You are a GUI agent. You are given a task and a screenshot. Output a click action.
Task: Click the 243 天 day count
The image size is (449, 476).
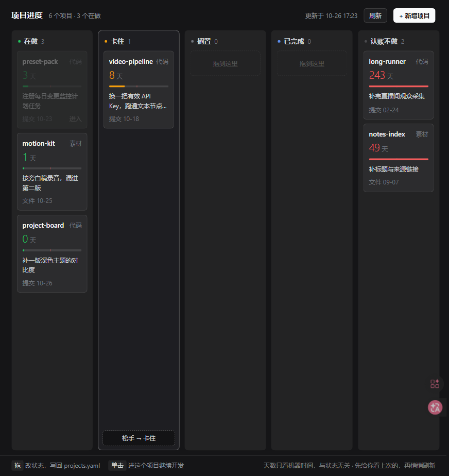coord(382,75)
